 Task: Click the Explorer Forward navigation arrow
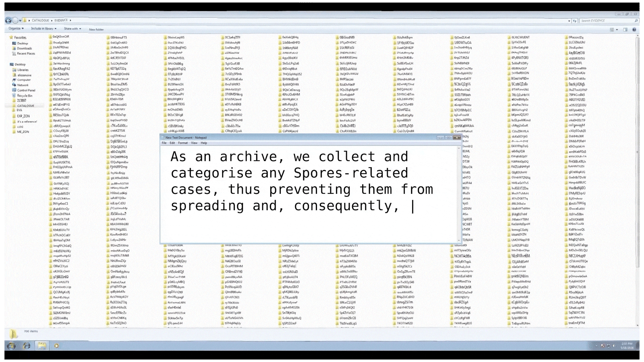tap(15, 20)
